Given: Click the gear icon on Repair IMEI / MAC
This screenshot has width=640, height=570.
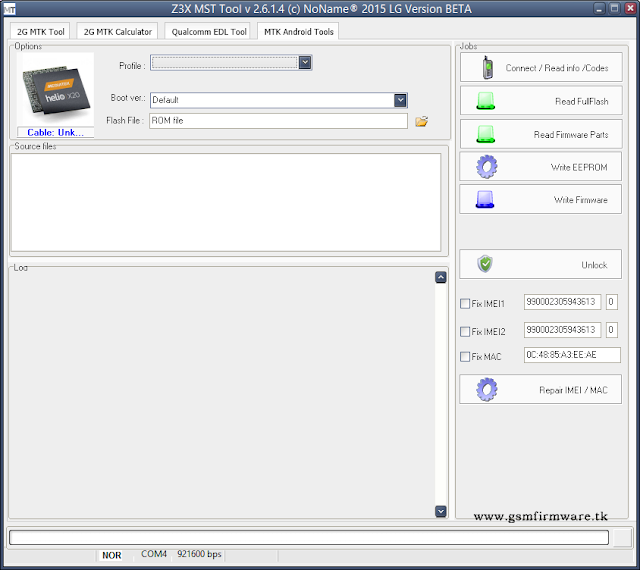Looking at the screenshot, I should pos(487,390).
